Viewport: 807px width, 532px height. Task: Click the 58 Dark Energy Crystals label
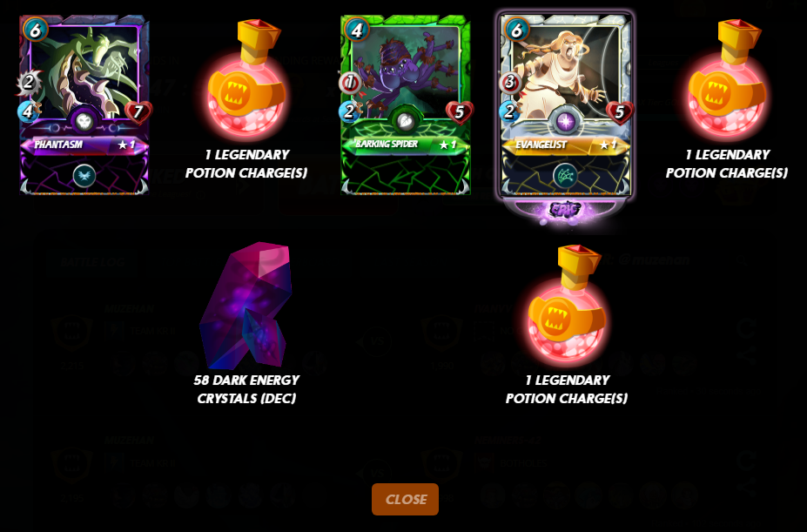[x=246, y=389]
